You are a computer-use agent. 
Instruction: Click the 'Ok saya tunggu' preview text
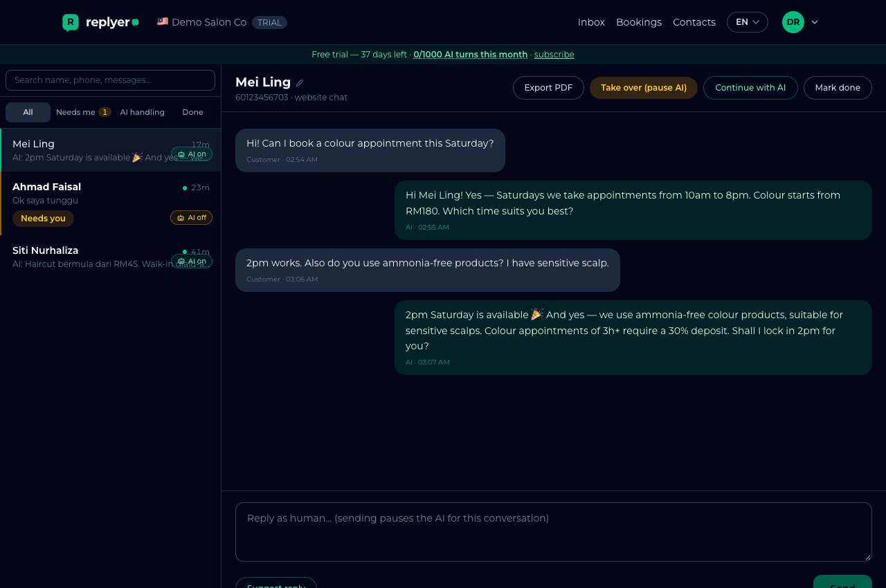tap(45, 201)
